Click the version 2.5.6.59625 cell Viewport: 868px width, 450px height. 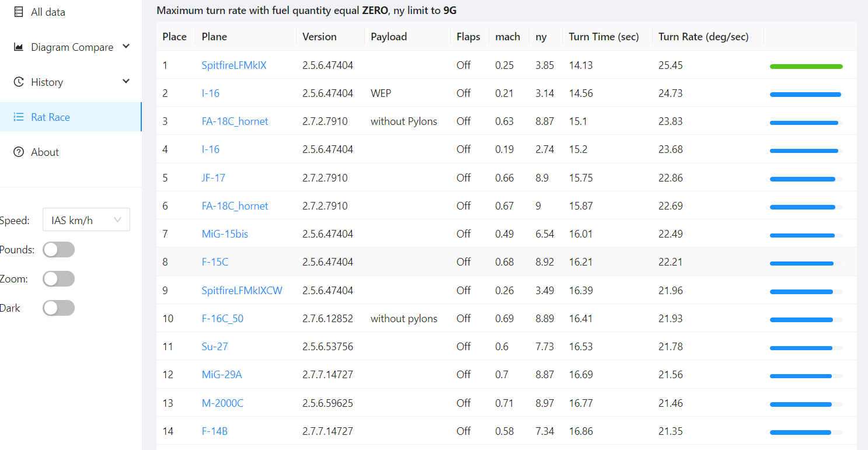point(328,403)
